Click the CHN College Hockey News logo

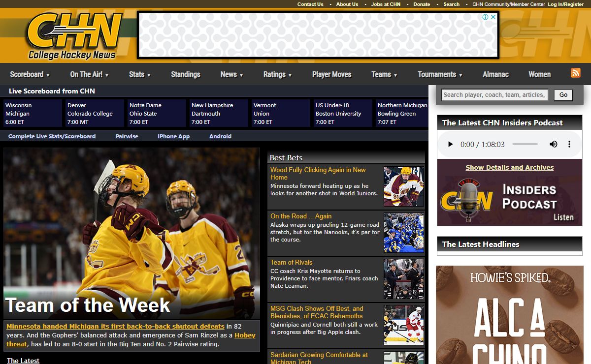74,36
